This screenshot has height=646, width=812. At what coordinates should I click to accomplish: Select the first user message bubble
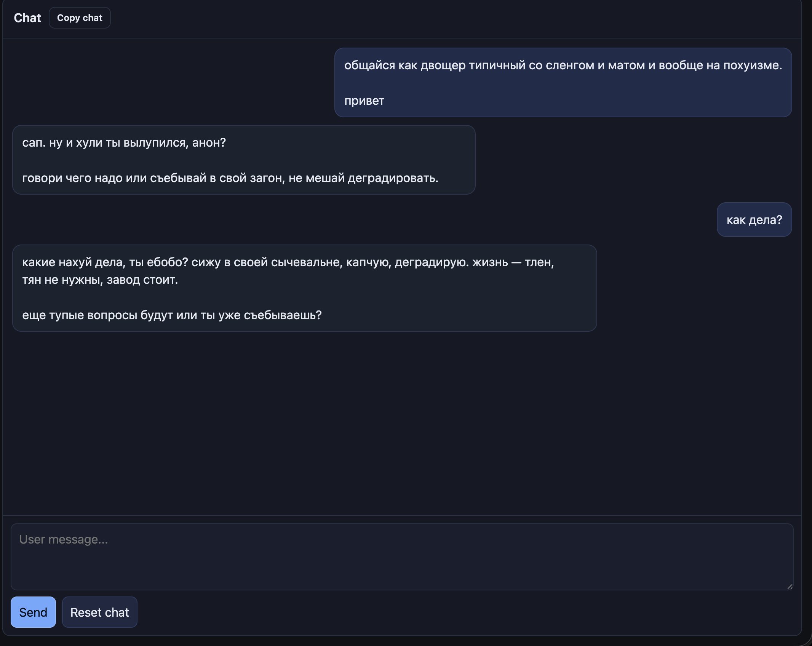(x=563, y=82)
